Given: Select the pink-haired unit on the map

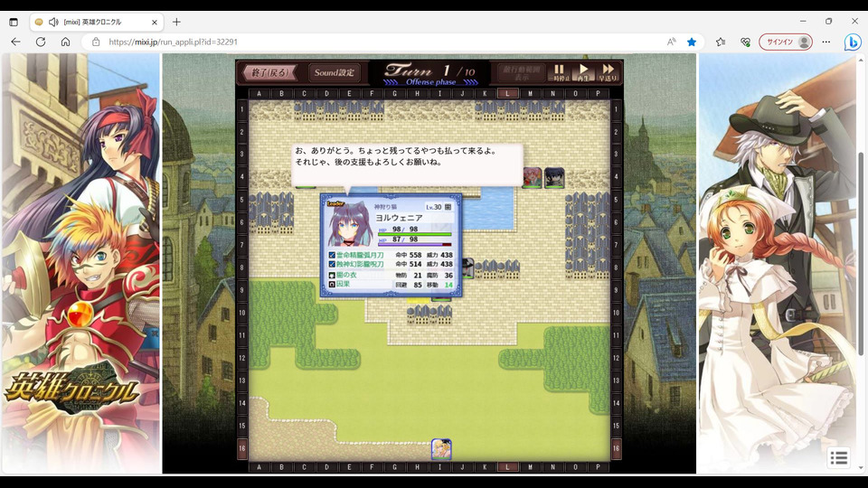Looking at the screenshot, I should [x=532, y=178].
